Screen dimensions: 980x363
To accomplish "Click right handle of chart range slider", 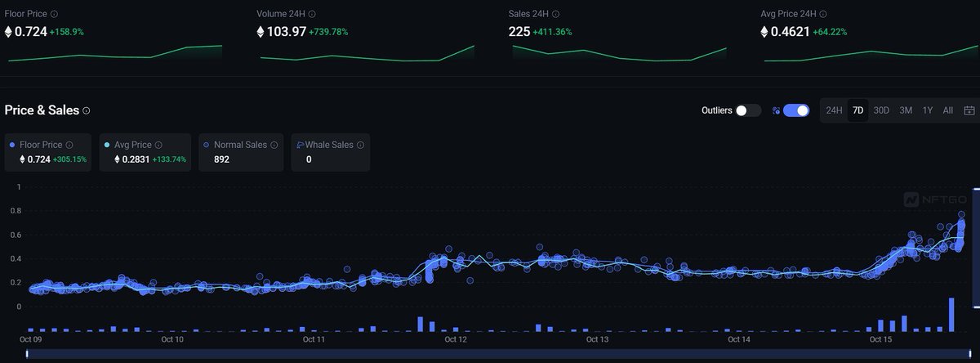I will (970, 354).
